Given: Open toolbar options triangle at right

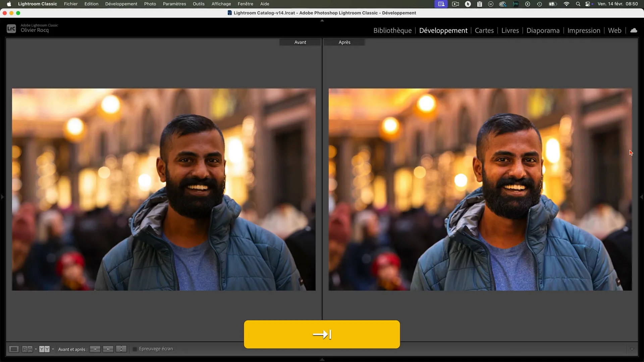Looking at the screenshot, I should tap(632, 349).
